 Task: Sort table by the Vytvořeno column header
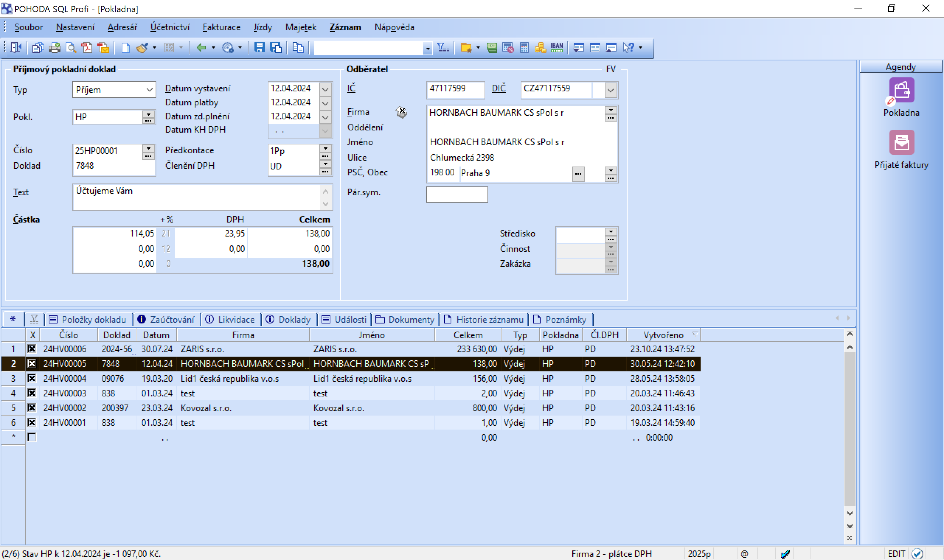[663, 335]
